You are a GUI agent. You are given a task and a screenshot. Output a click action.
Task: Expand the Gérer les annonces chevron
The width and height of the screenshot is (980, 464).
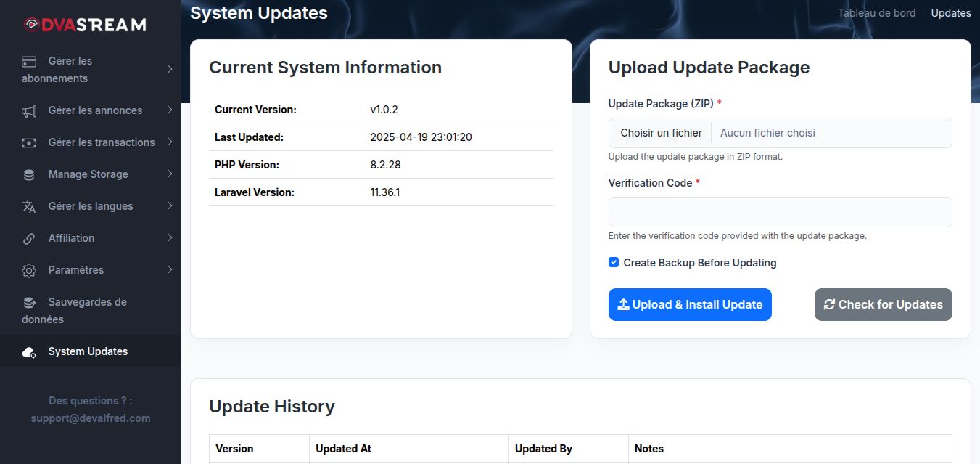point(170,110)
